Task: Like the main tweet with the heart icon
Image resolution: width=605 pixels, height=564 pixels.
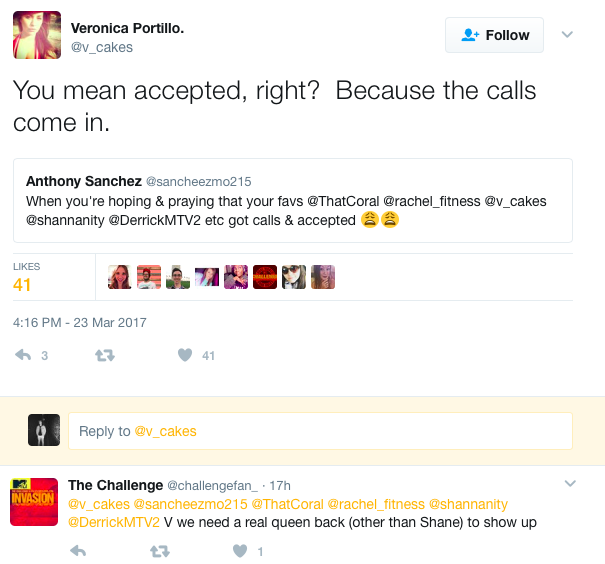Action: coord(185,355)
